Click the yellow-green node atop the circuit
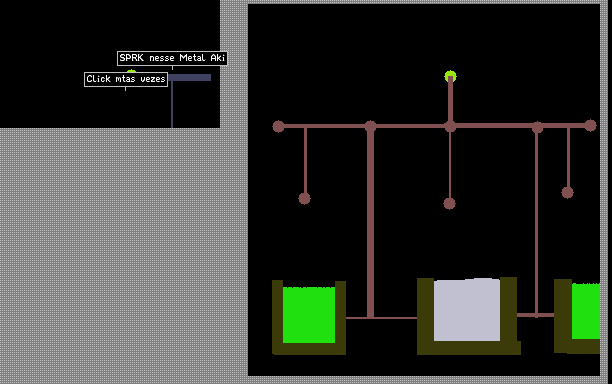This screenshot has width=612, height=384. [450, 76]
